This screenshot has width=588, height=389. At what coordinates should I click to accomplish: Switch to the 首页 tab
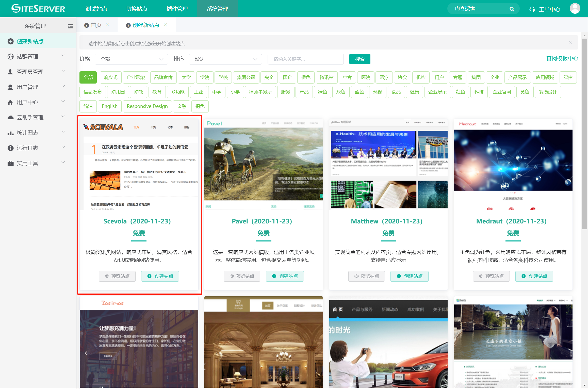96,25
